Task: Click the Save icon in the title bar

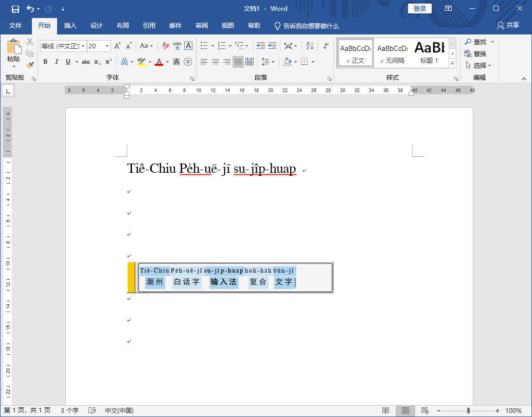Action: [15, 9]
